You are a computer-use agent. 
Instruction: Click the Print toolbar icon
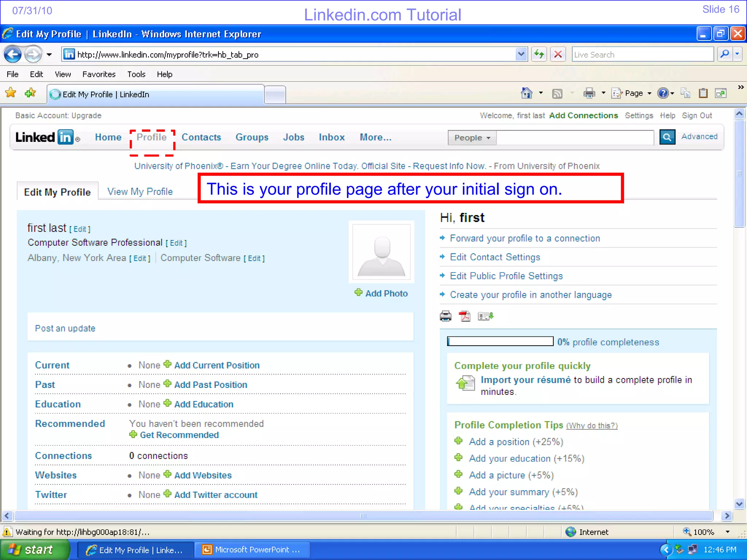589,93
